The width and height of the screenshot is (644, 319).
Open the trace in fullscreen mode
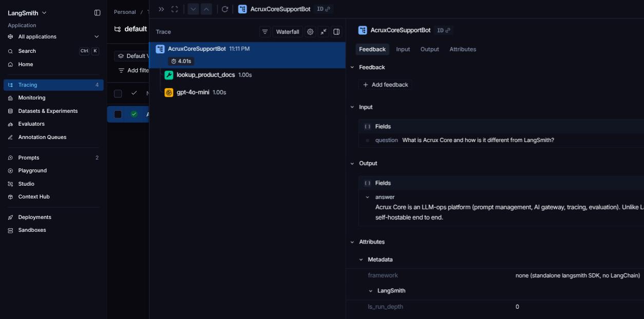[175, 9]
